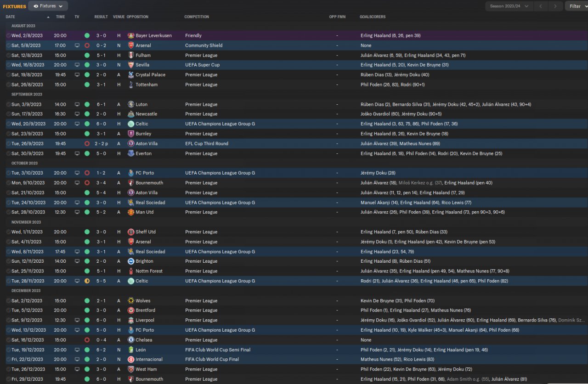Viewport: 588px width, 384px height.
Task: Toggle the selection circle for Wed, 2/8/2023
Action: (x=8, y=35)
